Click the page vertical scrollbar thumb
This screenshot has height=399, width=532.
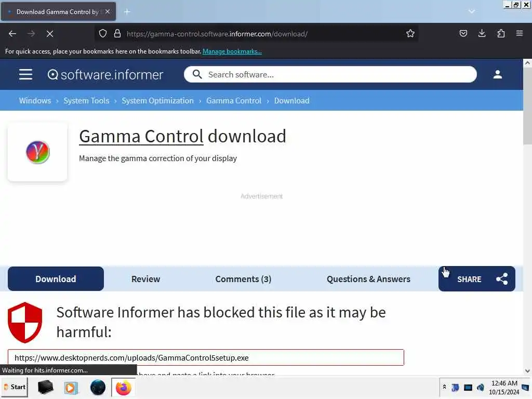pyautogui.click(x=527, y=107)
